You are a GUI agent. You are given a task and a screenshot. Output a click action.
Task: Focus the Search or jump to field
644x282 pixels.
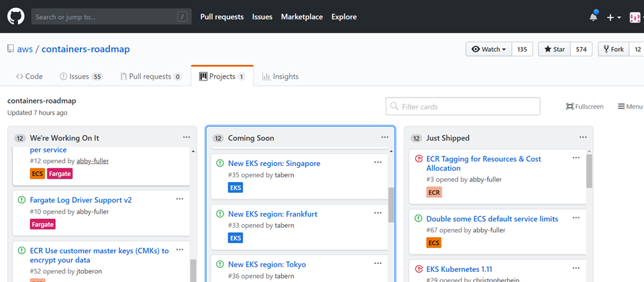coord(111,17)
